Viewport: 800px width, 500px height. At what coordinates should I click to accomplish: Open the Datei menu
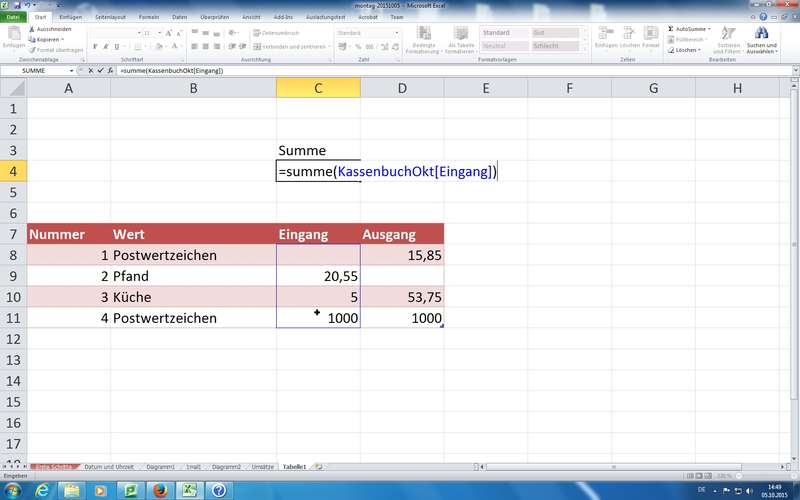[x=14, y=17]
